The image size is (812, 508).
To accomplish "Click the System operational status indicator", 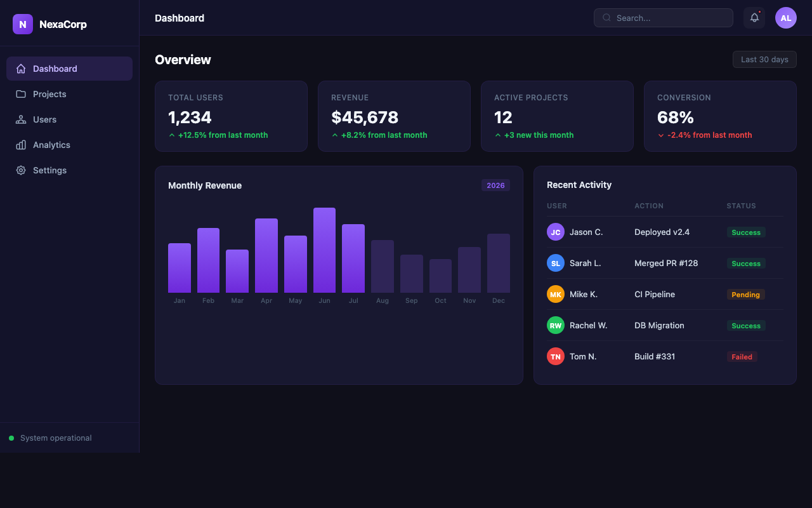I will point(50,438).
